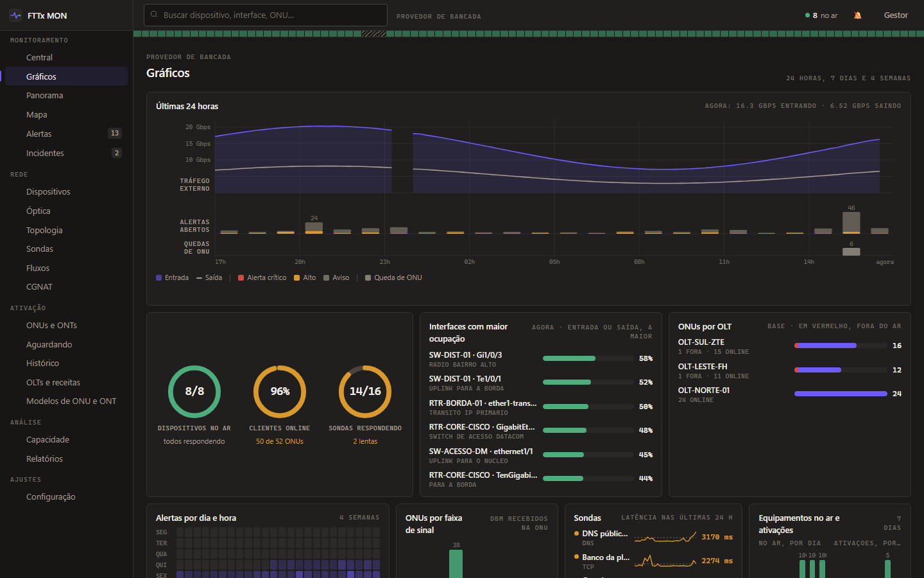Click the SW-ACESSO-DM ethernet1/1 interface row

point(541,456)
